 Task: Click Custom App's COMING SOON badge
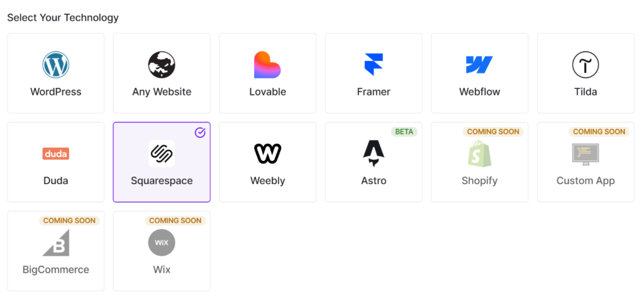point(599,132)
